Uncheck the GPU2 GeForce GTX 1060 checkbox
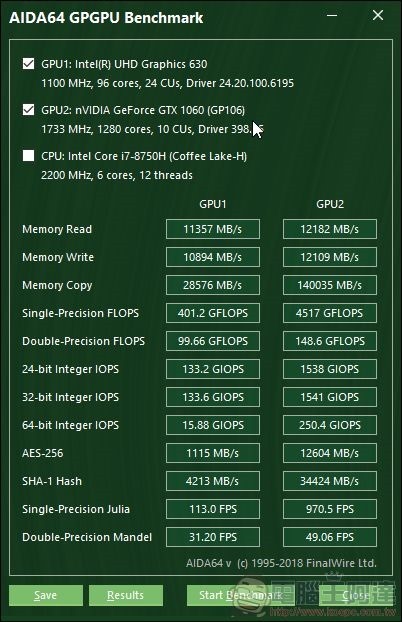Screen dimensions: 402x622 [x=28, y=110]
